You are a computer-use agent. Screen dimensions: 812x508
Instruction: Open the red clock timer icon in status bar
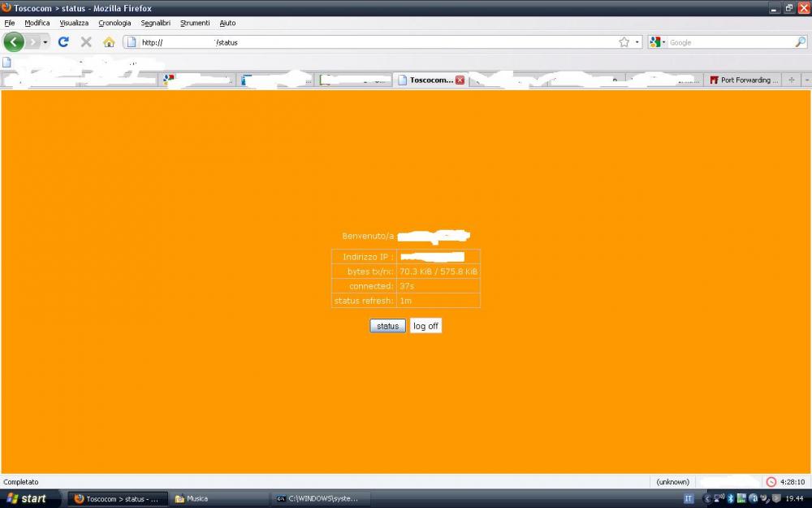(771, 482)
